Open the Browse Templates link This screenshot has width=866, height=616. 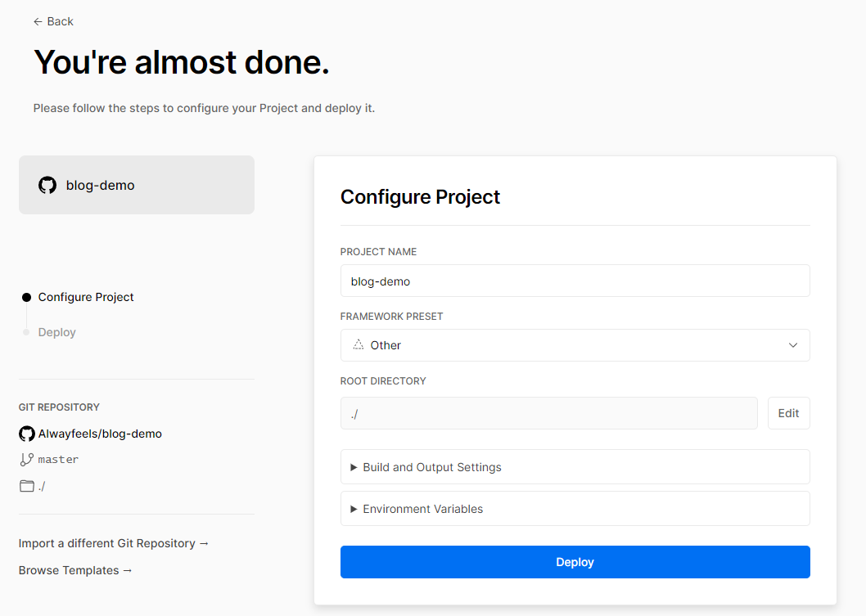(75, 570)
